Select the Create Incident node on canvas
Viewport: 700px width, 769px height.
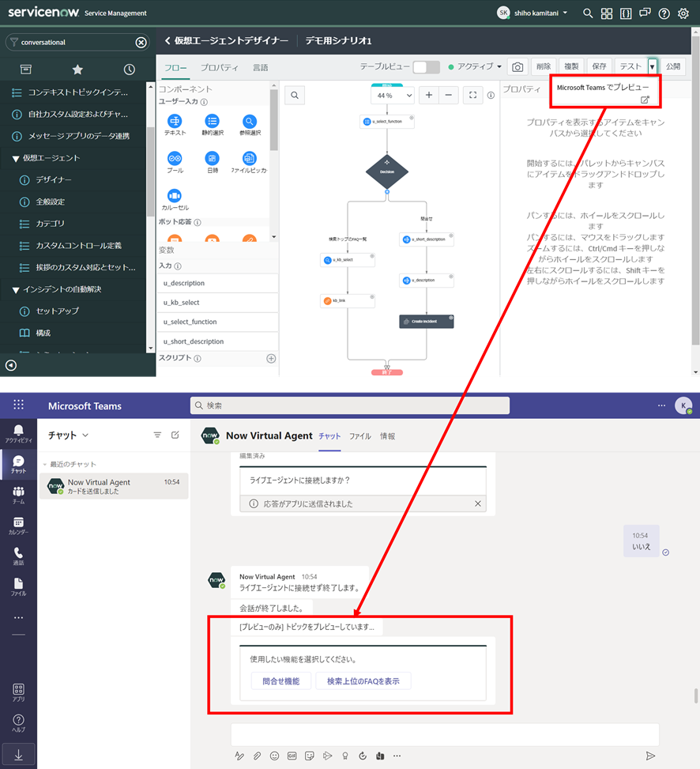[x=426, y=322]
